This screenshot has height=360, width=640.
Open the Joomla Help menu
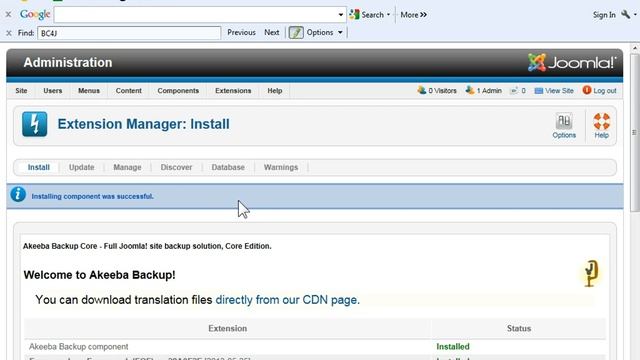[275, 91]
